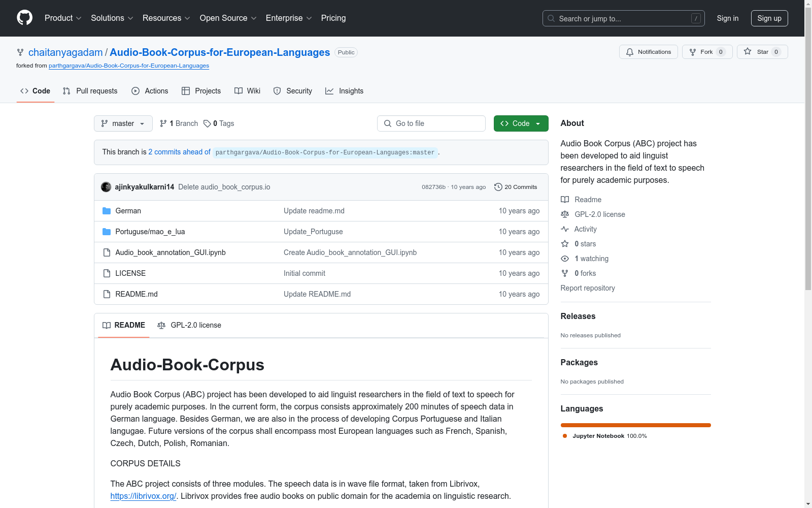Open the Portuguse/mao_e_lua folder icon
Image resolution: width=812 pixels, height=508 pixels.
[x=107, y=232]
